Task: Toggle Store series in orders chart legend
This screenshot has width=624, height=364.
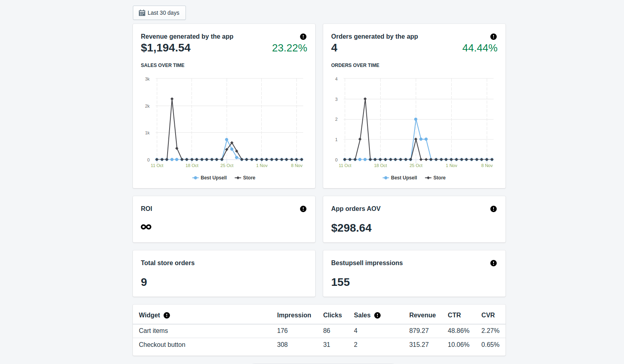Action: 435,178
